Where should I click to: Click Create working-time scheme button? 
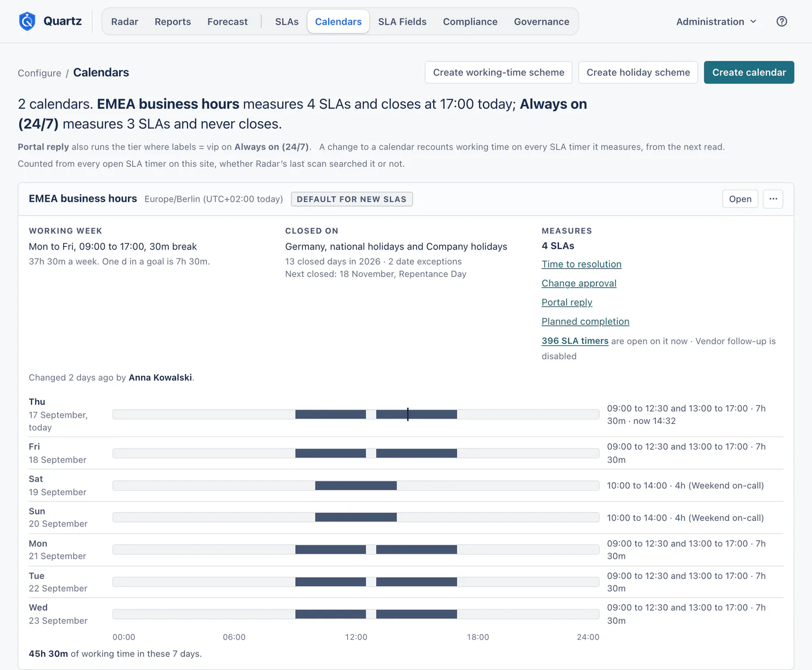499,72
